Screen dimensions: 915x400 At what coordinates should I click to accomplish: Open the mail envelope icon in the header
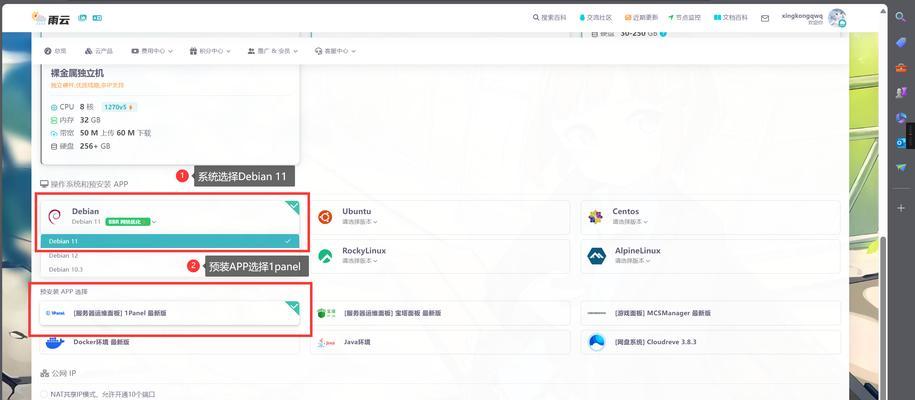pyautogui.click(x=764, y=18)
